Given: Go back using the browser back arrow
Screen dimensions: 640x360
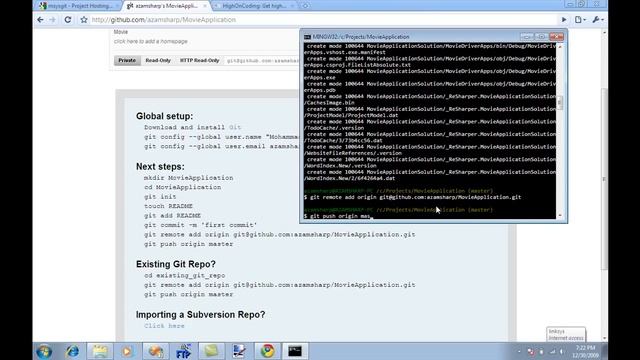Looking at the screenshot, I should (40, 20).
